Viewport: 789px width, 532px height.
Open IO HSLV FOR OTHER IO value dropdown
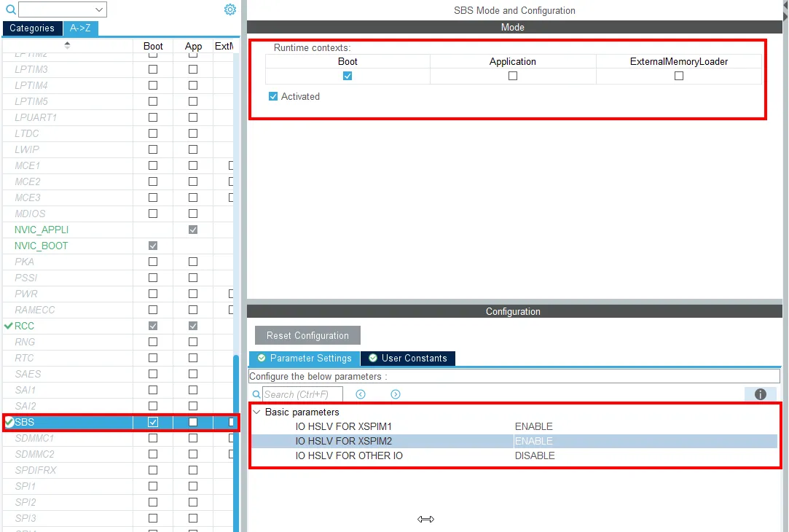[x=645, y=455]
